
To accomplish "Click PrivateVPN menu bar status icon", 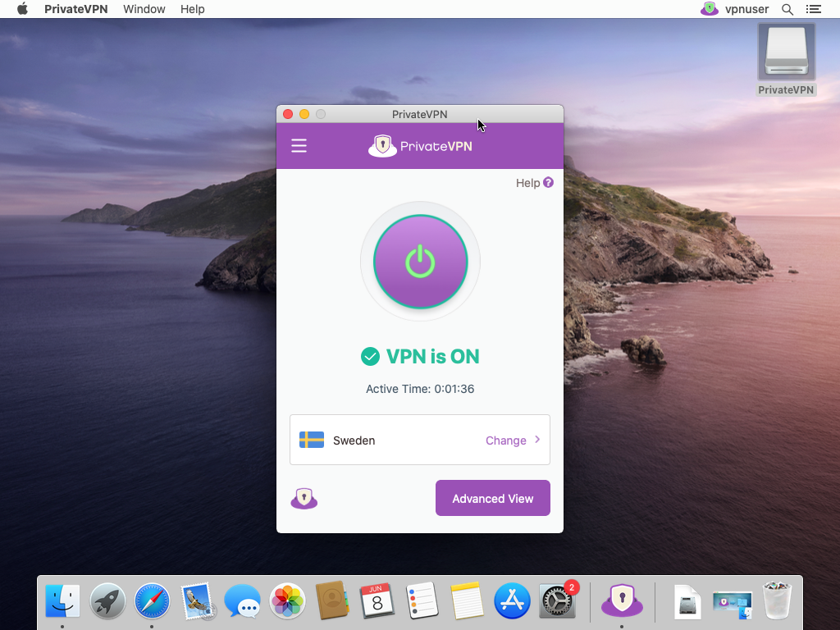I will (709, 9).
